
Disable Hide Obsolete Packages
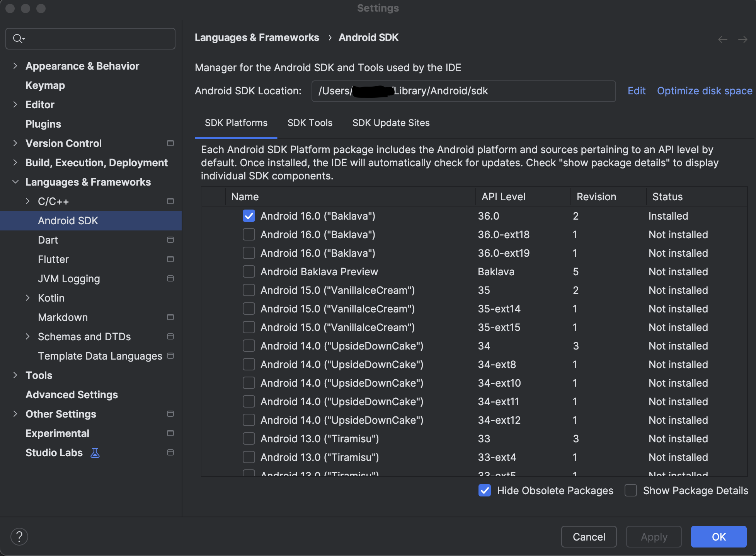tap(484, 490)
